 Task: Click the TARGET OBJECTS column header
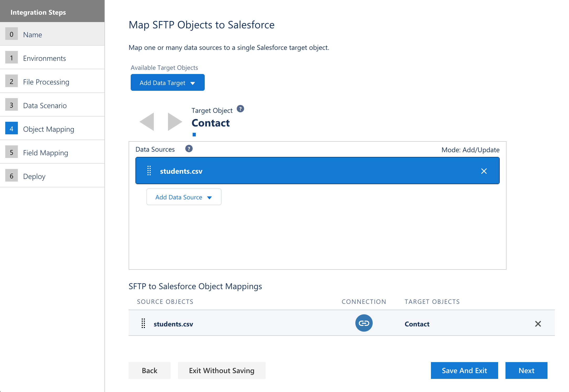click(432, 302)
